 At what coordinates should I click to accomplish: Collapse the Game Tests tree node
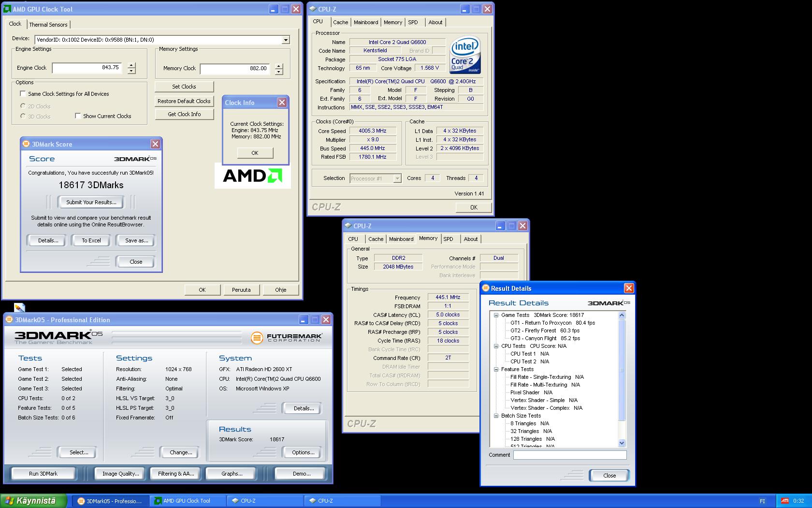pyautogui.click(x=496, y=315)
